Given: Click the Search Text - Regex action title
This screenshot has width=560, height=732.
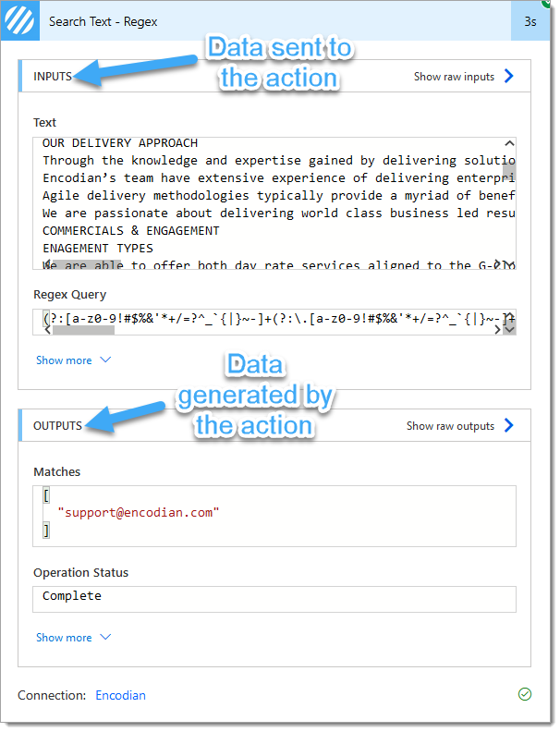Looking at the screenshot, I should pos(103,20).
